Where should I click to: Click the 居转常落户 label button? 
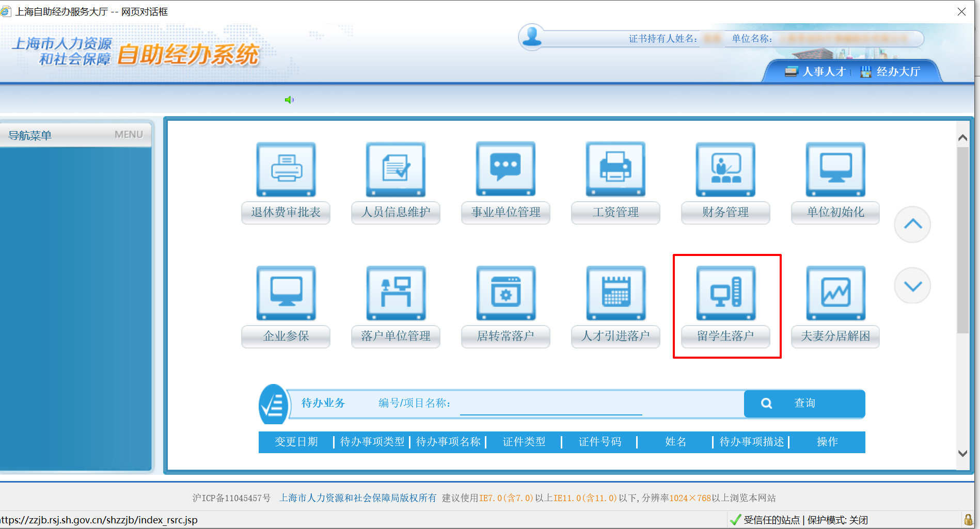(x=506, y=336)
